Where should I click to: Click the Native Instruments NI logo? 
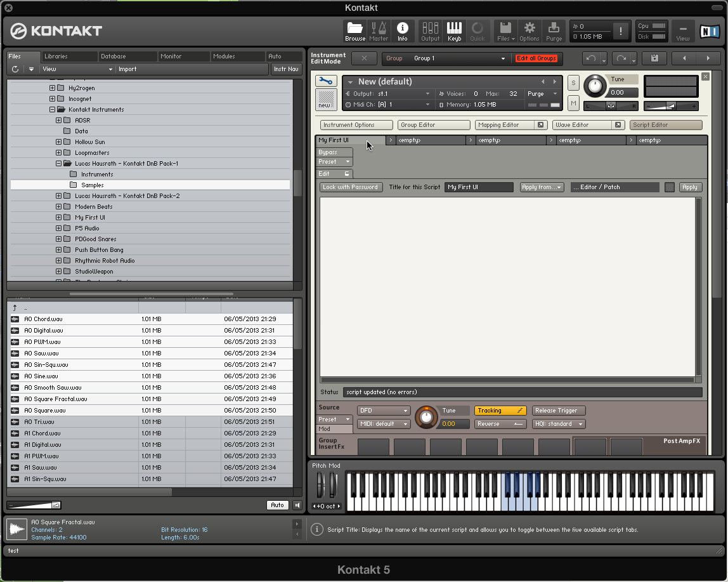[x=710, y=31]
